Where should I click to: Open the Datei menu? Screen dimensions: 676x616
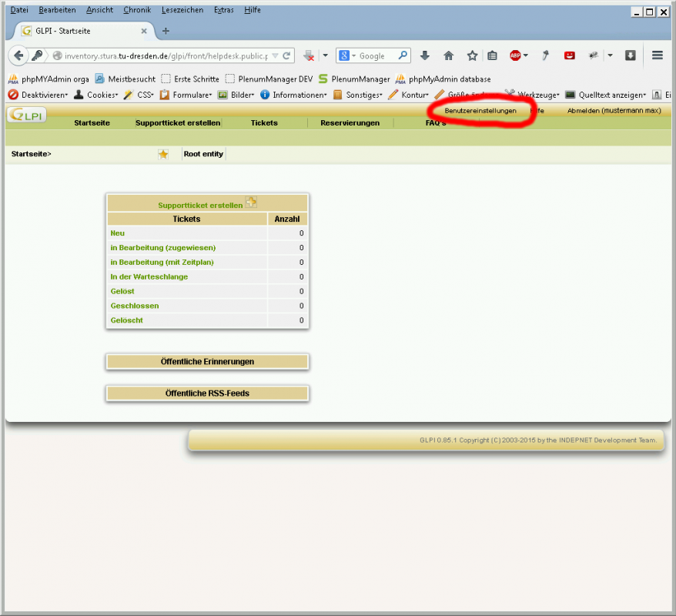click(x=18, y=9)
